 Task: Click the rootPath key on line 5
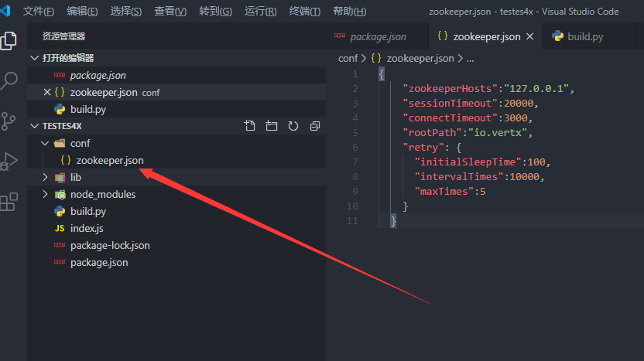point(432,133)
